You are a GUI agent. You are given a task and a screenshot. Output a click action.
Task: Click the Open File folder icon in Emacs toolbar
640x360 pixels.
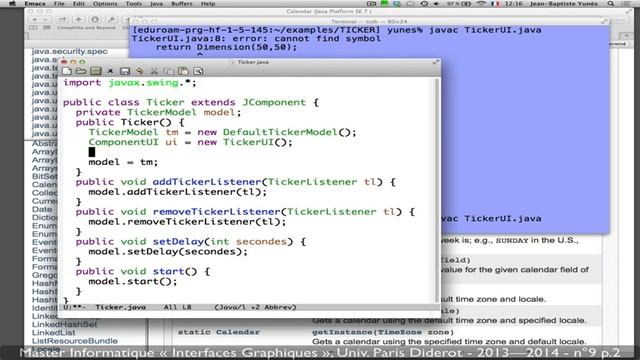click(81, 71)
